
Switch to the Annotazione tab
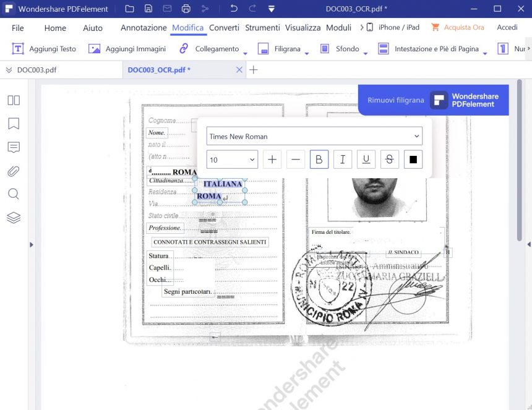pos(144,28)
